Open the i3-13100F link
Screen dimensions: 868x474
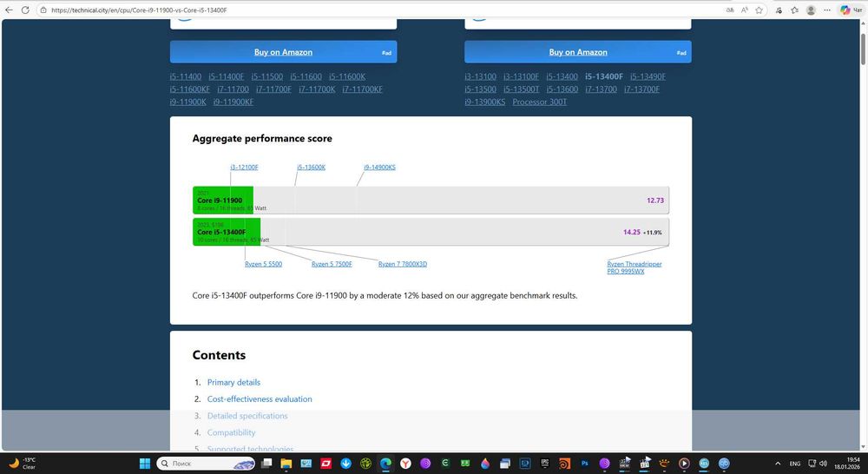point(521,76)
